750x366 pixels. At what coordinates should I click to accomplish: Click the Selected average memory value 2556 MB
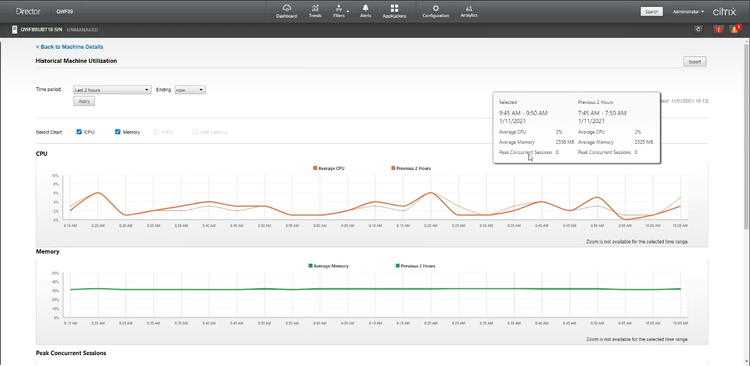pyautogui.click(x=565, y=142)
